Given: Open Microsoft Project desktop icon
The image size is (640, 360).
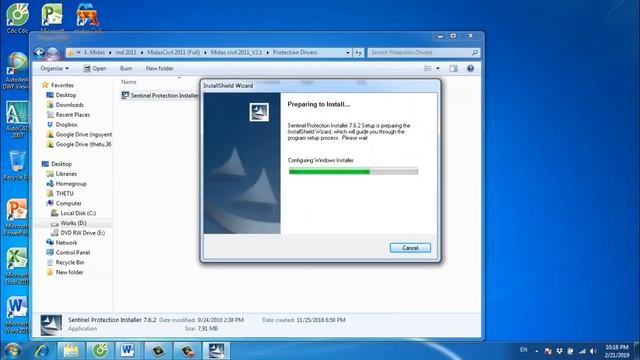Looking at the screenshot, I should (x=52, y=18).
